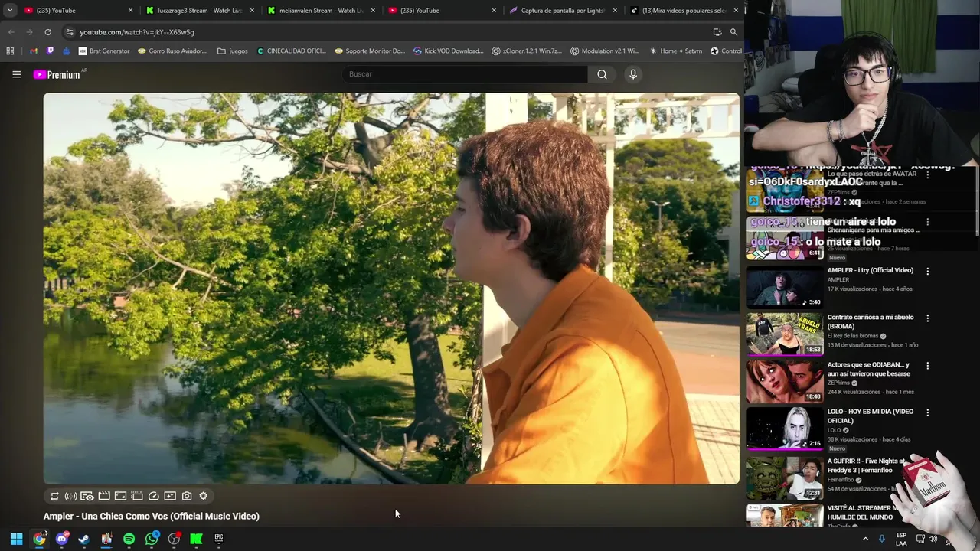This screenshot has width=980, height=551.
Task: Click the eye-list icon in player toolbar
Action: [87, 496]
